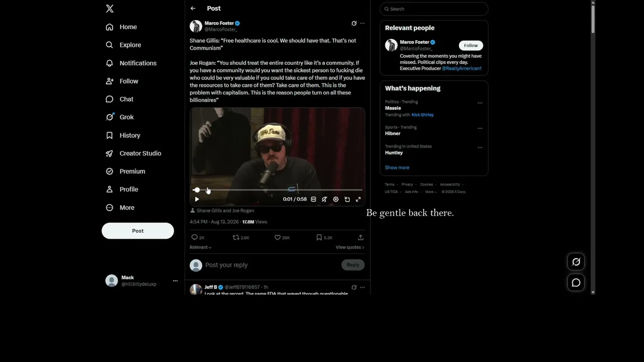Toggle video closed captions
644x362 pixels.
(313, 200)
